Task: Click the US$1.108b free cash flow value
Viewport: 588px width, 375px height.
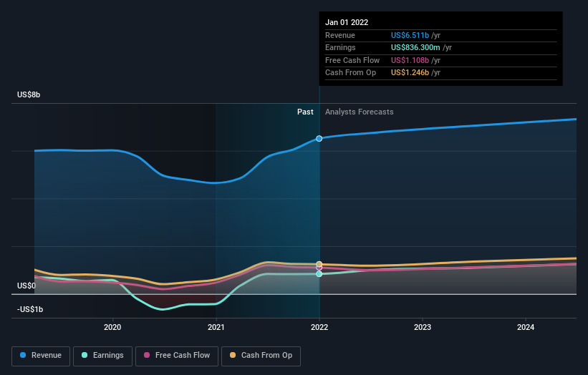Action: tap(410, 60)
